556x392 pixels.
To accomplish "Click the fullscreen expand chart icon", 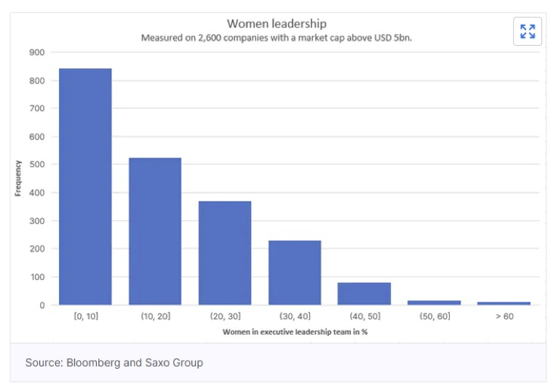I will (x=528, y=31).
